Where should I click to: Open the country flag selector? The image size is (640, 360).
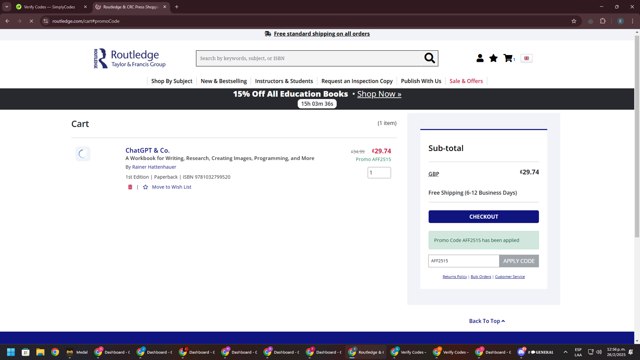tap(527, 58)
